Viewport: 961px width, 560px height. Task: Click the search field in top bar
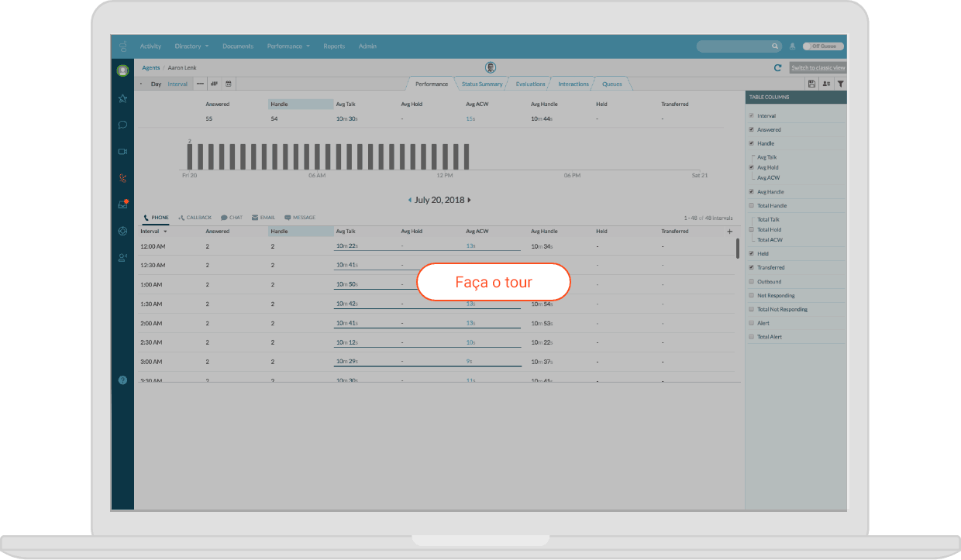pos(736,46)
